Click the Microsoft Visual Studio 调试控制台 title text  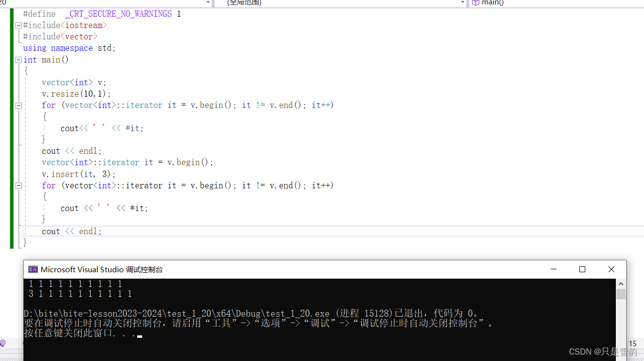(102, 269)
